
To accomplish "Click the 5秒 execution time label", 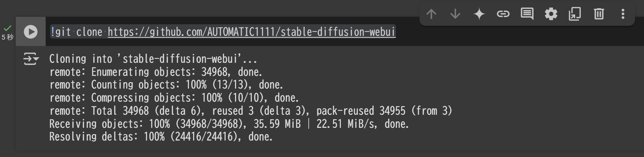I will 7,37.
